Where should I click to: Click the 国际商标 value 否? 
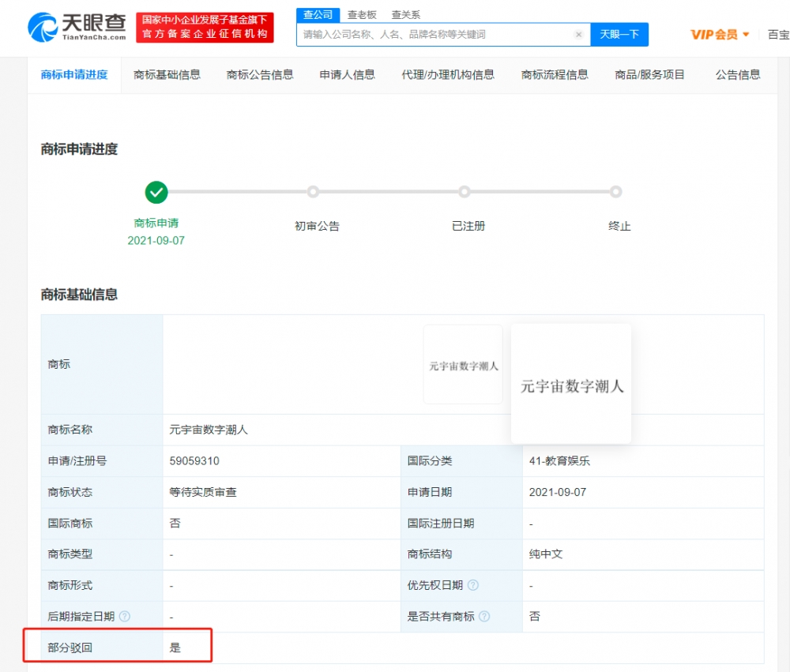coord(175,524)
